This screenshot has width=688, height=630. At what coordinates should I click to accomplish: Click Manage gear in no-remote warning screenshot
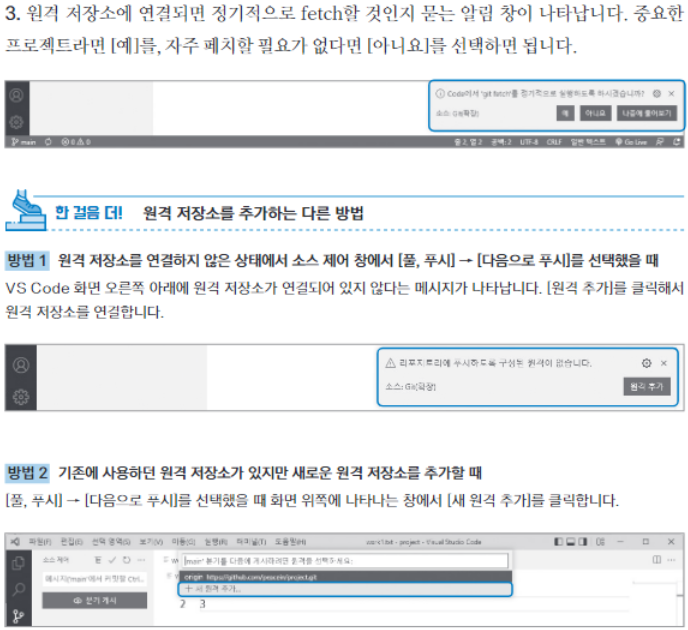click(21, 397)
